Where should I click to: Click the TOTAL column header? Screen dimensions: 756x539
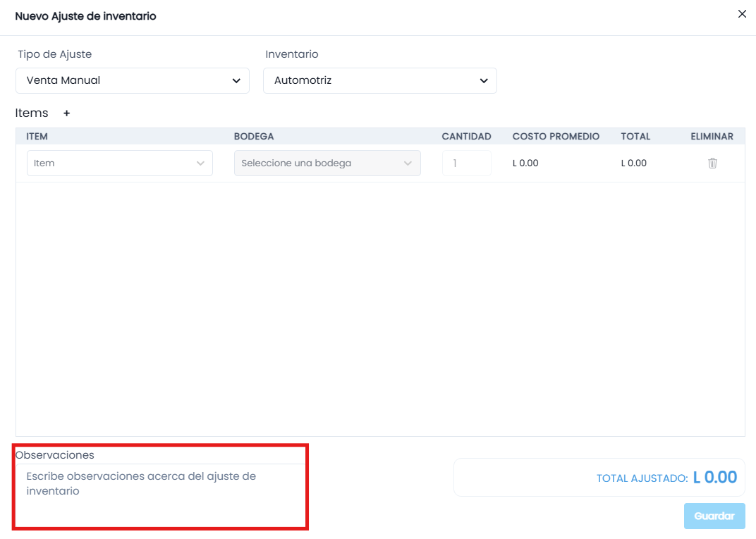click(x=635, y=136)
